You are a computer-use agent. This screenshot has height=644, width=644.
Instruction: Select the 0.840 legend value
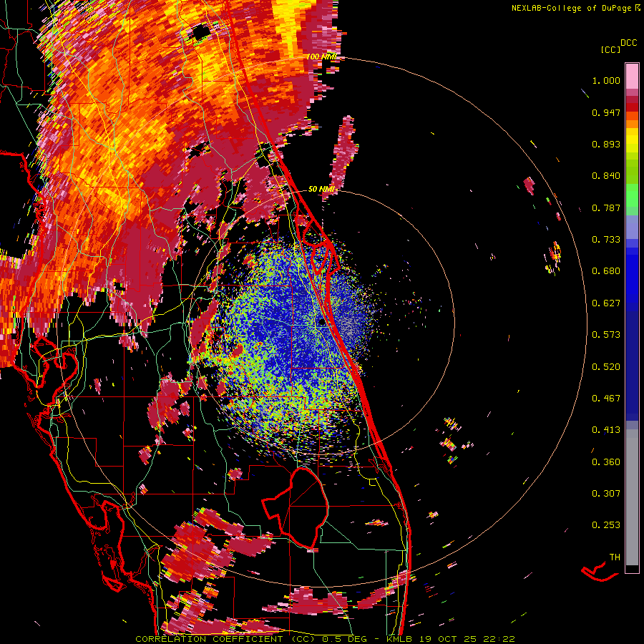[606, 176]
